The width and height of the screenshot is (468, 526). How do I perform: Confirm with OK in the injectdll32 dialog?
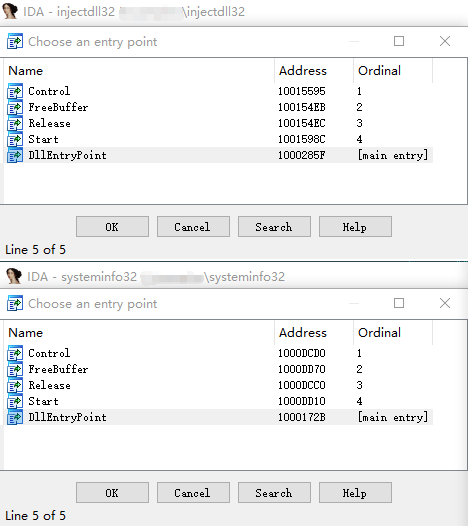[112, 227]
